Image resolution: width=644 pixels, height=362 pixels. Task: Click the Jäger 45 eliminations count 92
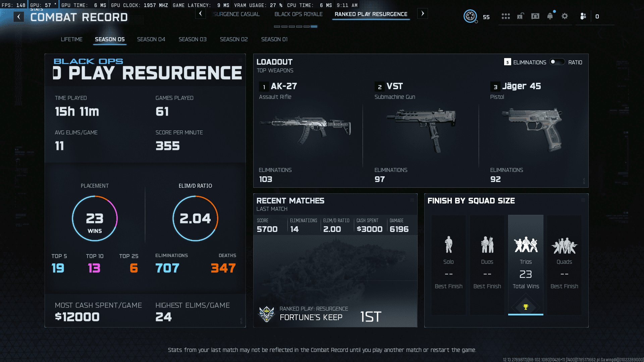pyautogui.click(x=495, y=179)
